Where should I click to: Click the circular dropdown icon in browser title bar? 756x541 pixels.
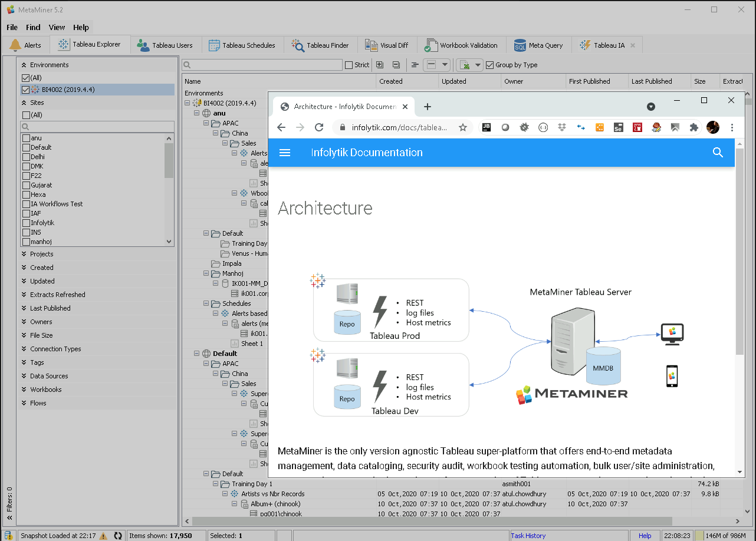[651, 107]
